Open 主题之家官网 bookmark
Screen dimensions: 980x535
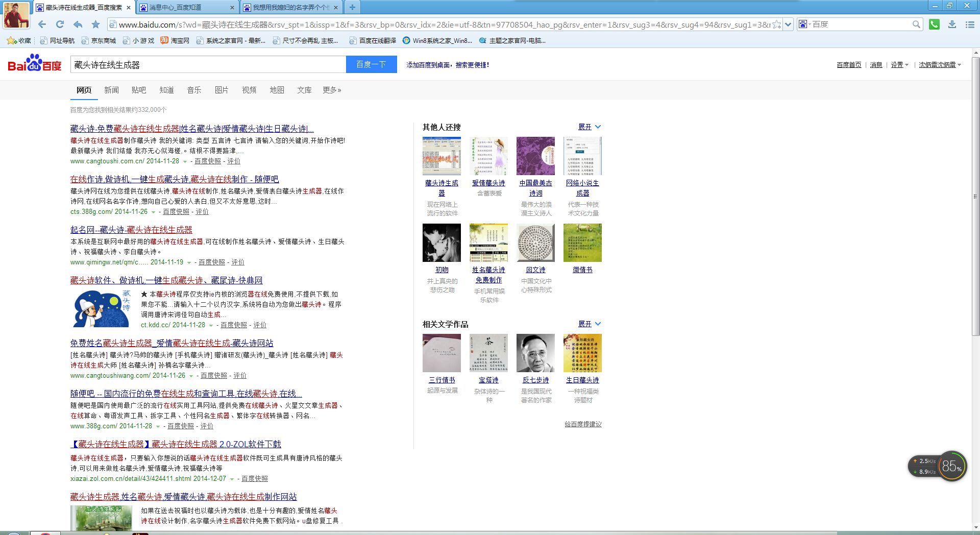pos(512,40)
